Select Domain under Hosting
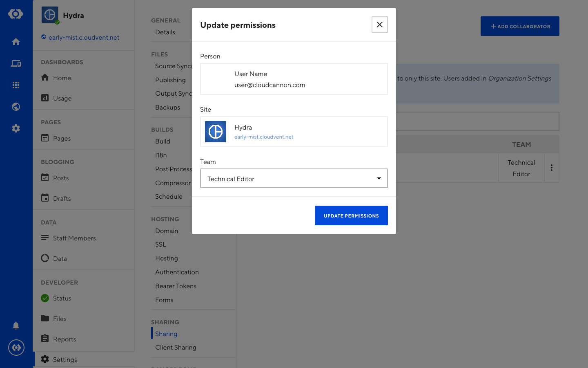The width and height of the screenshot is (588, 368). point(167,231)
